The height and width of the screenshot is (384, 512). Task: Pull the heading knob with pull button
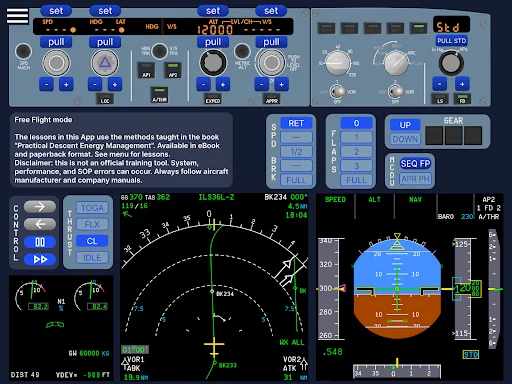pos(105,42)
